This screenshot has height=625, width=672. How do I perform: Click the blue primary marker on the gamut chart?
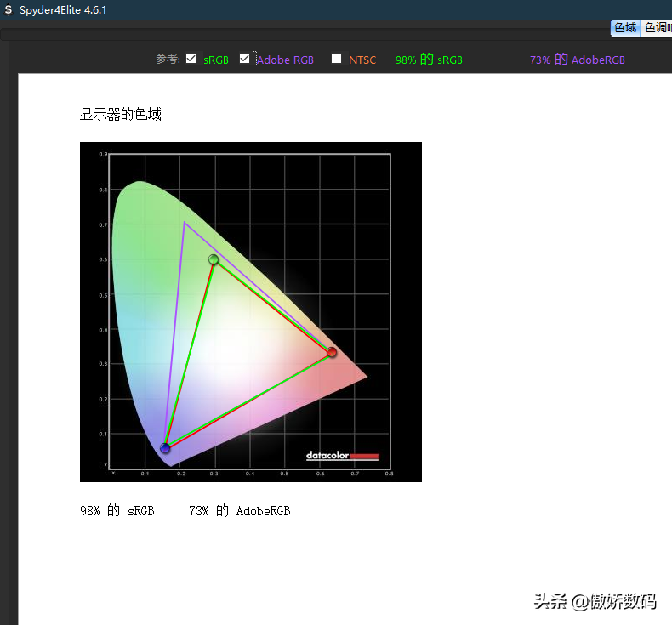click(165, 448)
